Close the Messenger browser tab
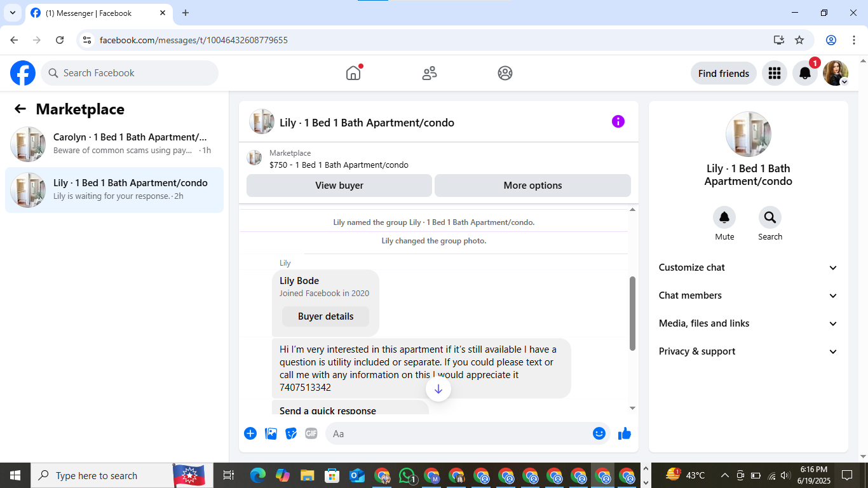 163,13
